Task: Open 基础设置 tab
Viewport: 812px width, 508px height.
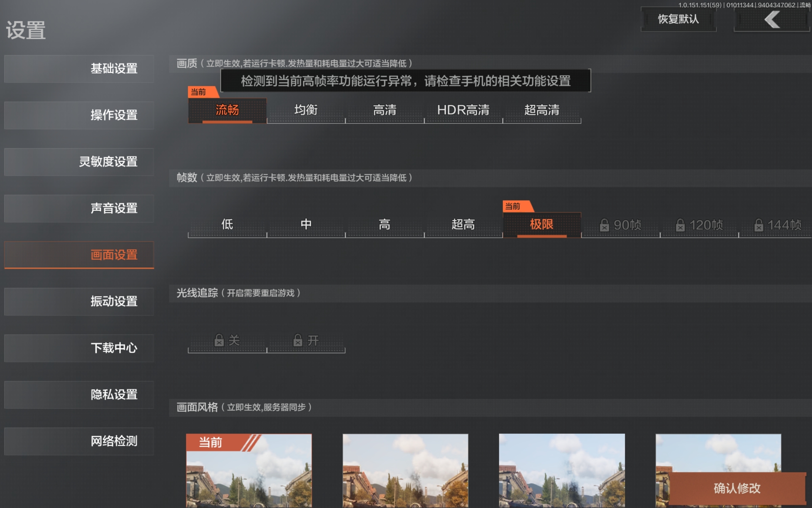Action: pos(79,69)
